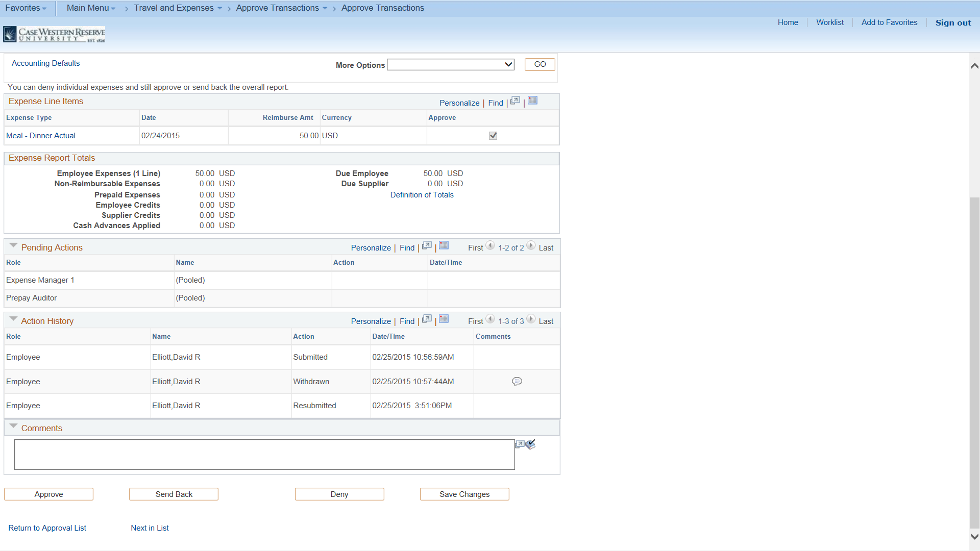Open the Withdrawn action's comment bubble
The image size is (980, 551).
tap(517, 381)
